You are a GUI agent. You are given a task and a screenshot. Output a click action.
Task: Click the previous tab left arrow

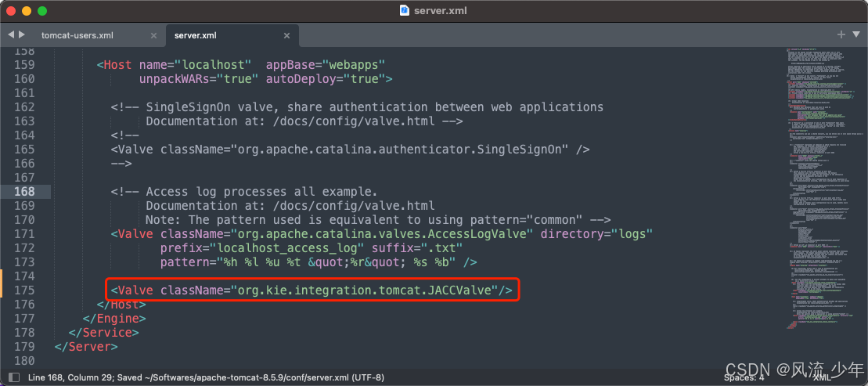point(10,34)
